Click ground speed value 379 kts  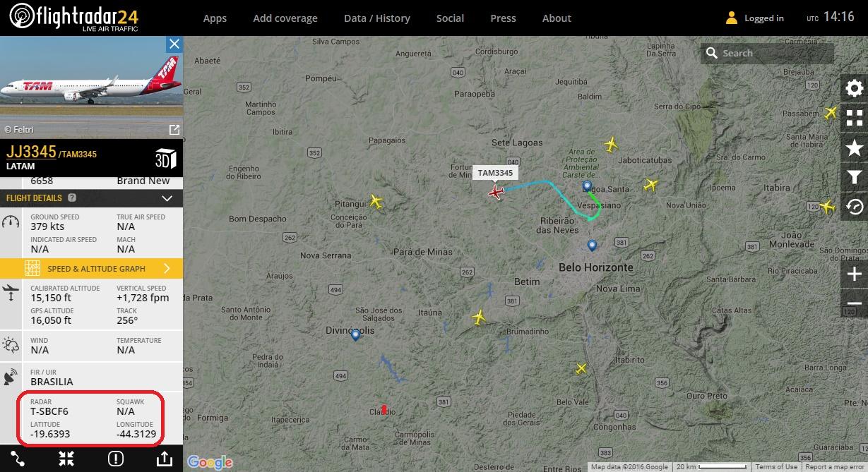tap(48, 227)
